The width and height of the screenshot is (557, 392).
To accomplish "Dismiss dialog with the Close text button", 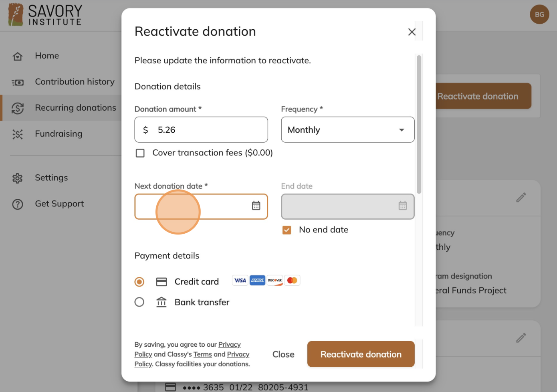I will (283, 354).
